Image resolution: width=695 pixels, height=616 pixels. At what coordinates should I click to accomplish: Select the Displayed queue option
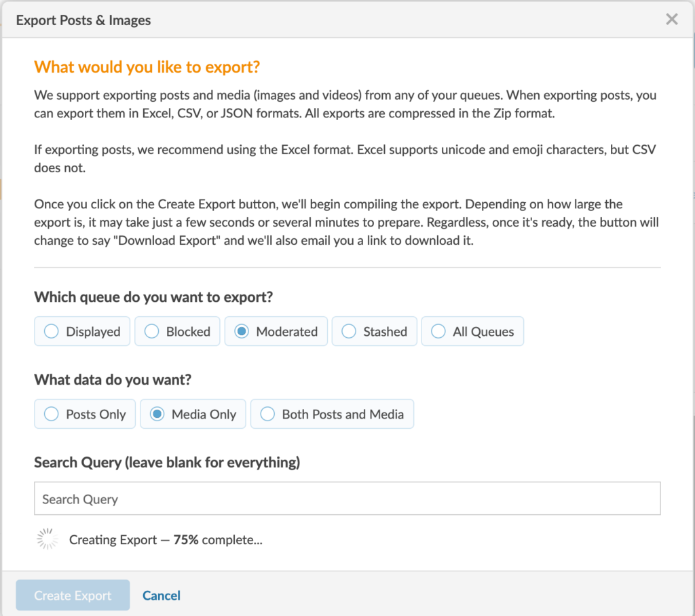[x=82, y=331]
